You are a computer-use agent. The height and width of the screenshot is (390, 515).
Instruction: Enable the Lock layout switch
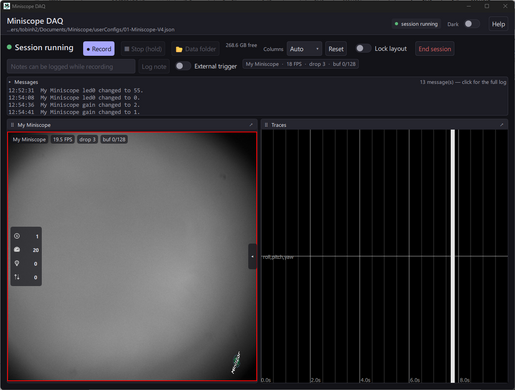click(363, 49)
